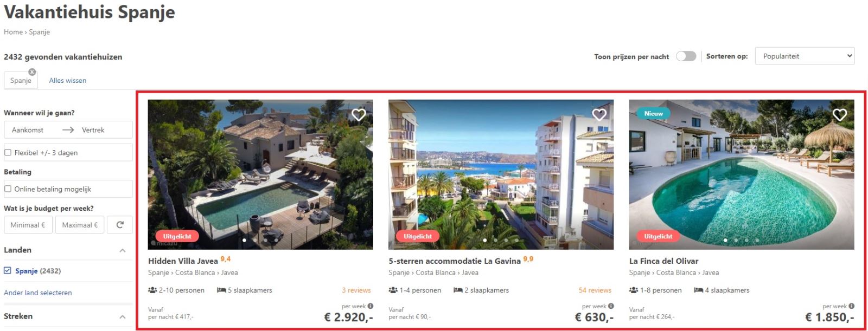Enable Online betaling mogelijk checkbox
The width and height of the screenshot is (868, 331).
point(8,189)
